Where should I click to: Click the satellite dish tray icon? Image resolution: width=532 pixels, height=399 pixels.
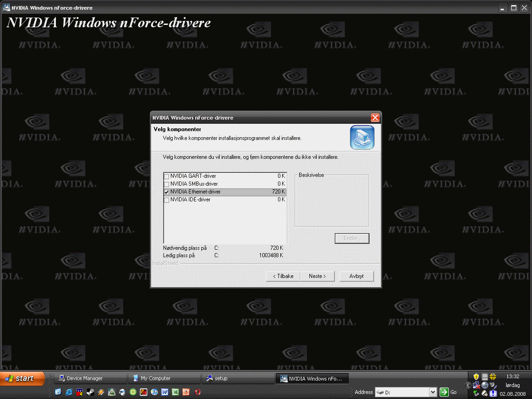[x=493, y=385]
